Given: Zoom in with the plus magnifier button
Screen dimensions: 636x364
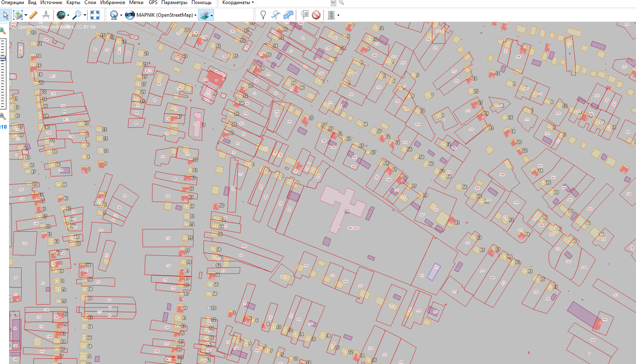Looking at the screenshot, I should (2, 31).
